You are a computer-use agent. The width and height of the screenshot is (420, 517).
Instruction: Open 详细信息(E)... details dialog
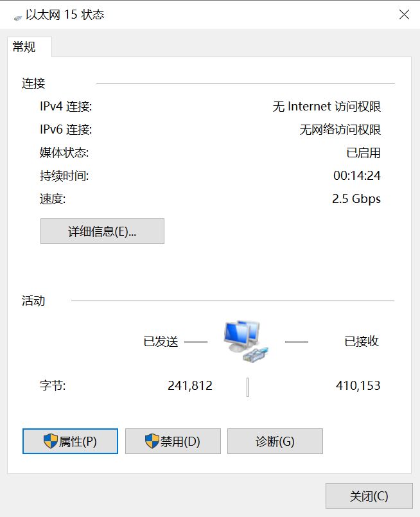102,231
